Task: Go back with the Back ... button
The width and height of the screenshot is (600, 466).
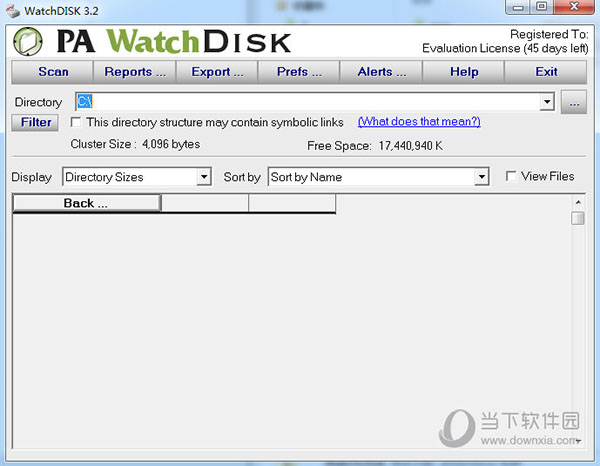Action: point(86,203)
